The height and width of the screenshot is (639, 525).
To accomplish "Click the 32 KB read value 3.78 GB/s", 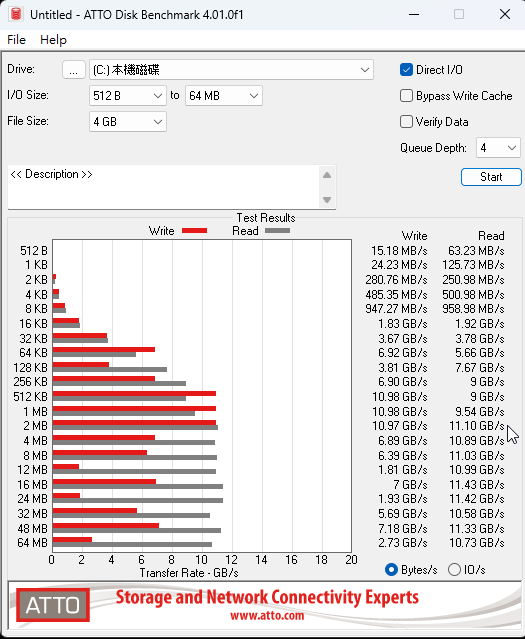I will click(480, 339).
